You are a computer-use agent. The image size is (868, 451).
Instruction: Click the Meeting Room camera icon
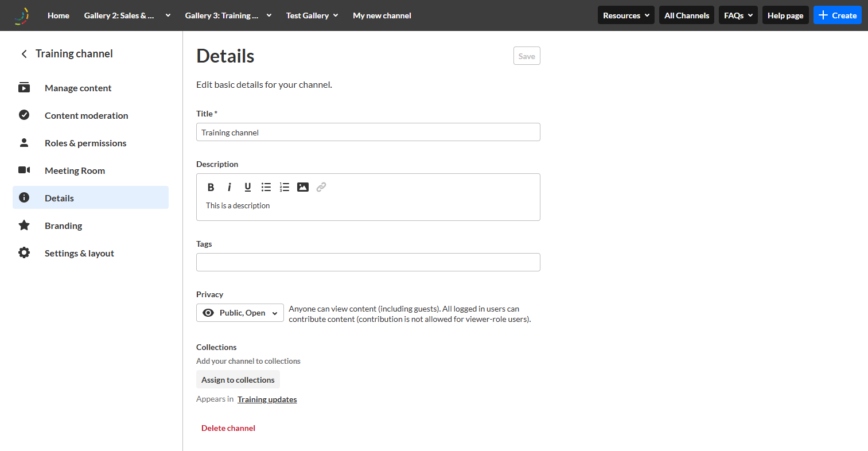[24, 170]
